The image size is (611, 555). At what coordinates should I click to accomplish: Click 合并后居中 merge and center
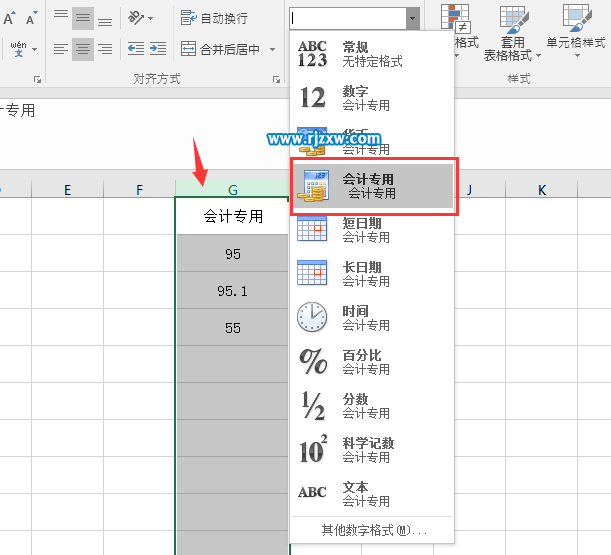click(221, 49)
